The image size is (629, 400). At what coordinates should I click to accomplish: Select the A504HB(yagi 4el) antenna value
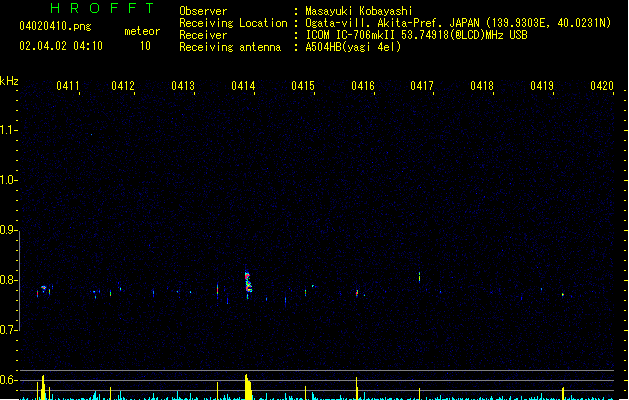(x=353, y=47)
